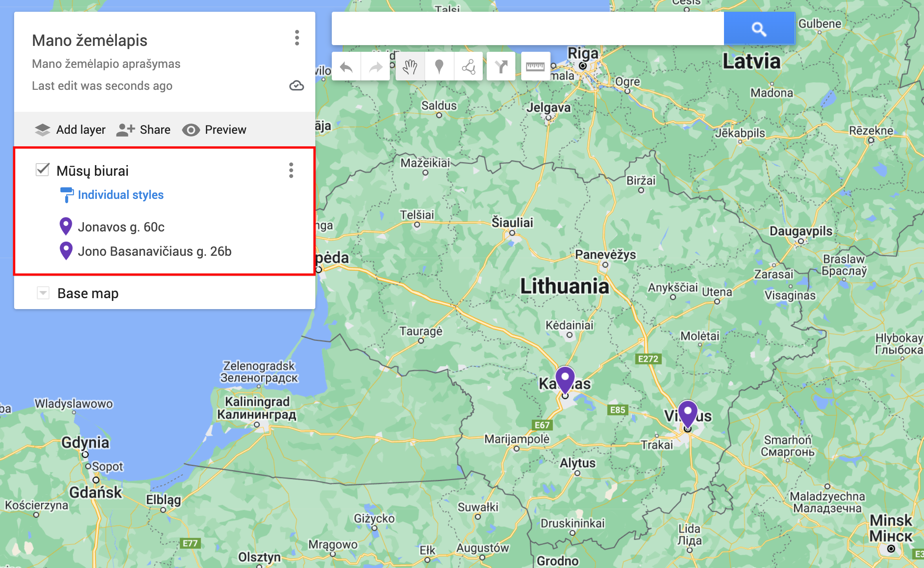This screenshot has width=924, height=568.
Task: Select the ruler measure distances tool
Action: click(x=535, y=67)
